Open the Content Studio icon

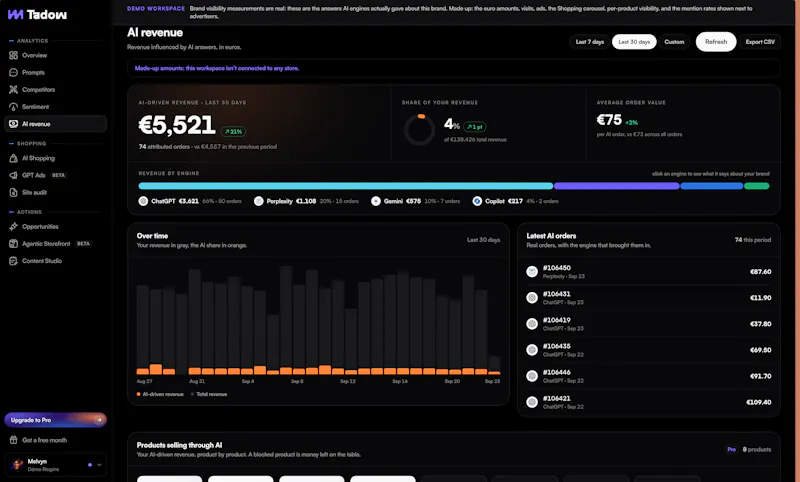[13, 261]
